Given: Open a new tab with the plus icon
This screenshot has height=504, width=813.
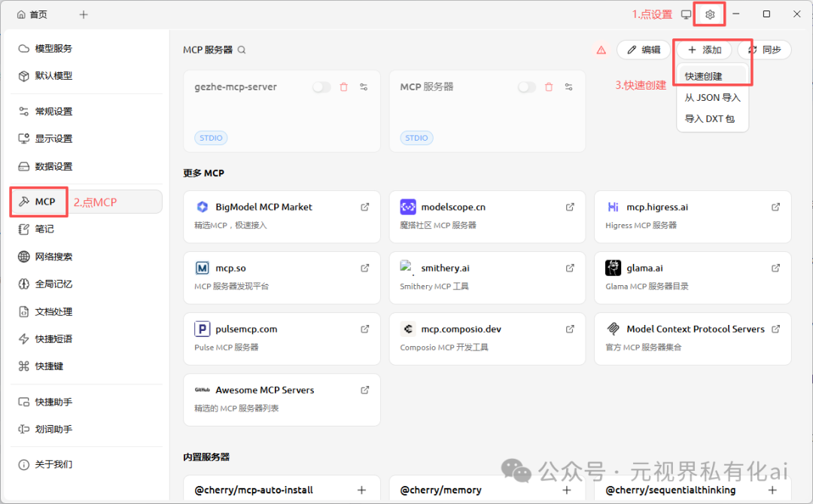Looking at the screenshot, I should pos(83,14).
